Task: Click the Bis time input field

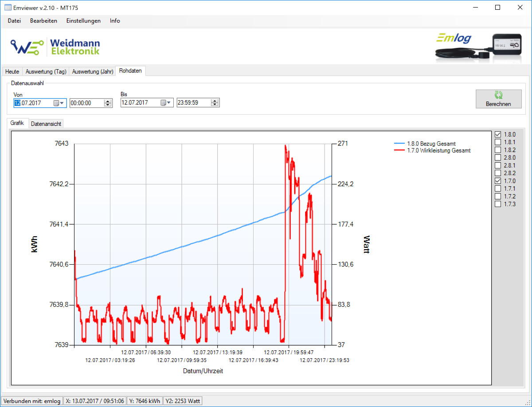Action: [x=193, y=103]
